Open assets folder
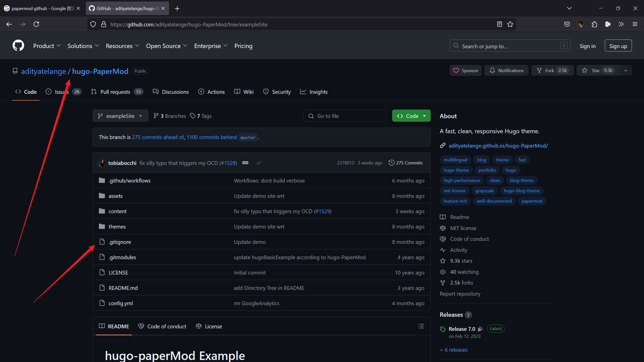The height and width of the screenshot is (362, 644). (115, 196)
